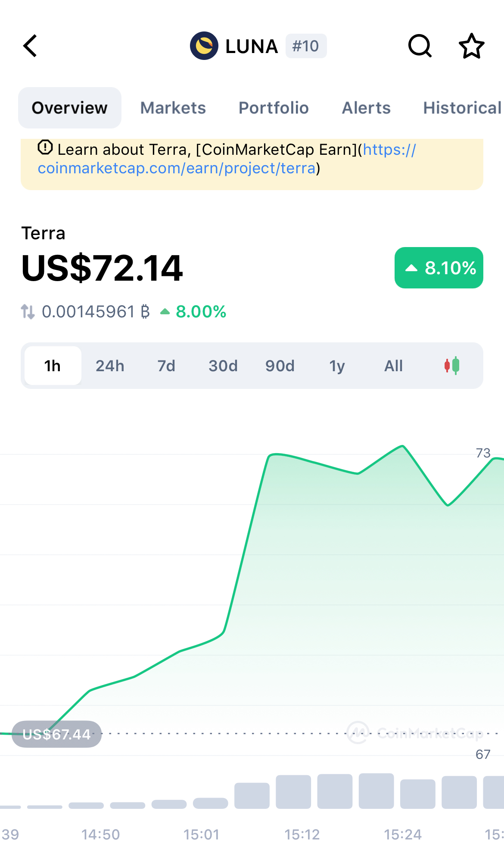Viewport: 504px width, 861px height.
Task: Tap the LUNA coin logo
Action: tap(204, 46)
